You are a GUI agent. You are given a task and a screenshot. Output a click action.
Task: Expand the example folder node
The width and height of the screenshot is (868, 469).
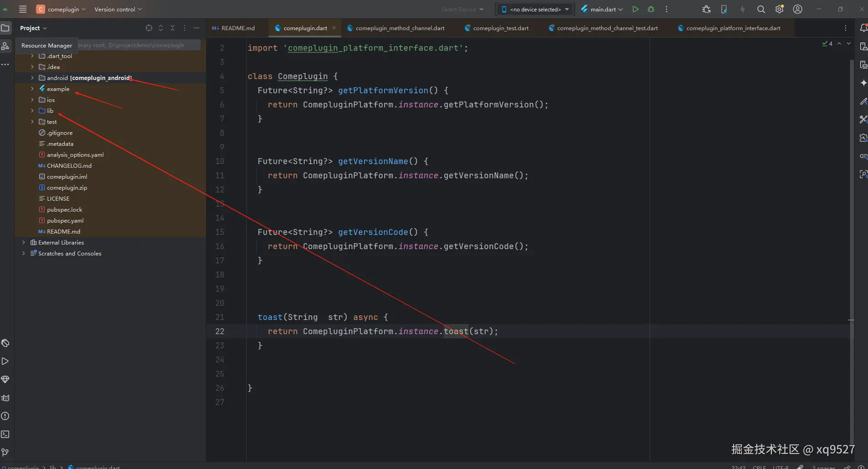[32, 89]
